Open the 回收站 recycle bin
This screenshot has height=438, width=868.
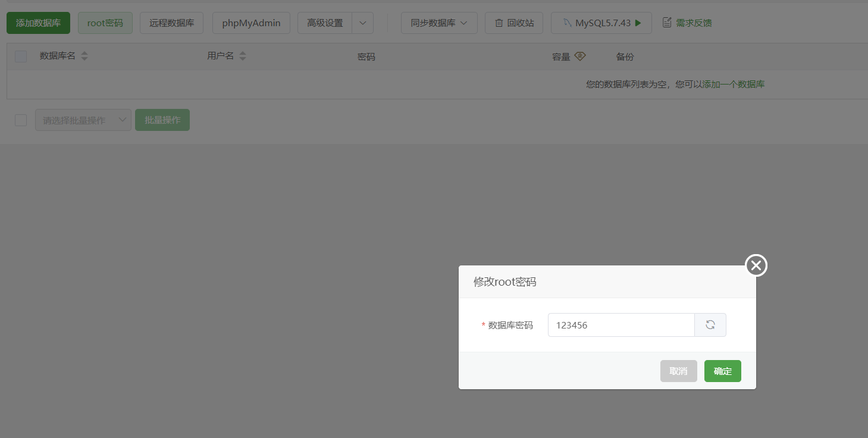pos(514,23)
